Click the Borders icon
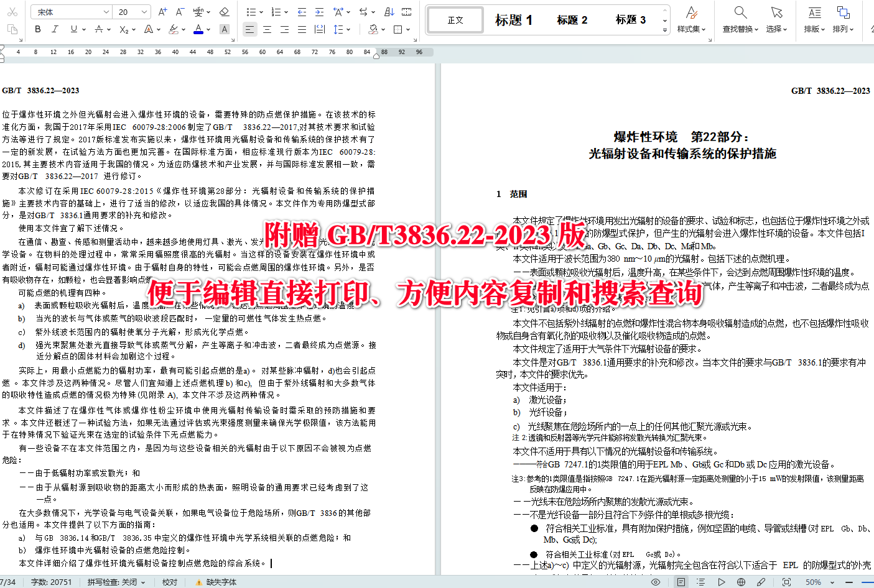 point(397,29)
